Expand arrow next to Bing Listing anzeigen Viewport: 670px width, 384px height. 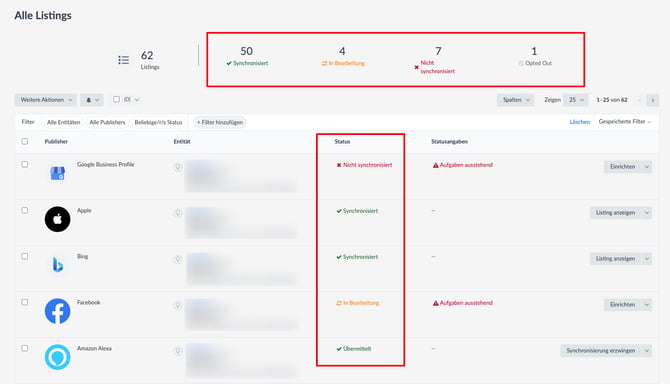(647, 259)
